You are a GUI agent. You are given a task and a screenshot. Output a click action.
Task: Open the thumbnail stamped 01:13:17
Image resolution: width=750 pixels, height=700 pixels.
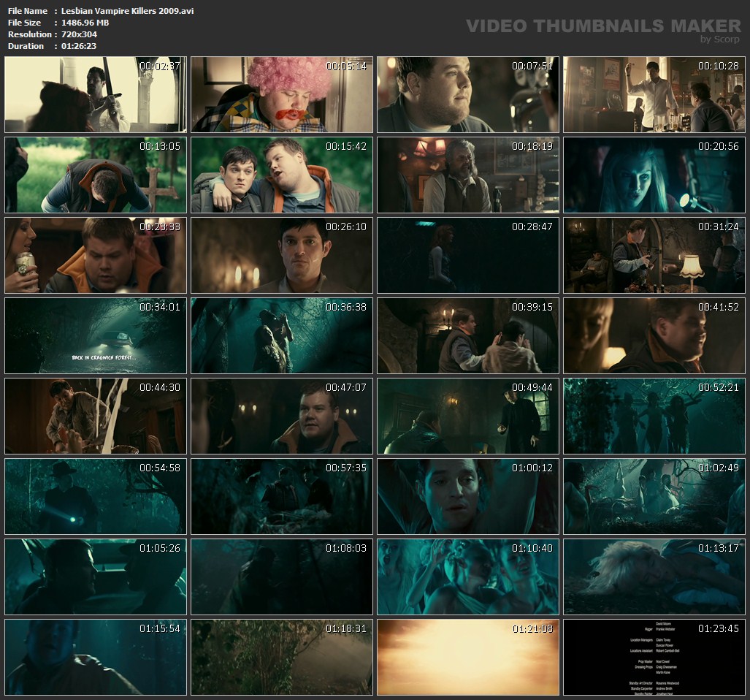[x=654, y=577]
